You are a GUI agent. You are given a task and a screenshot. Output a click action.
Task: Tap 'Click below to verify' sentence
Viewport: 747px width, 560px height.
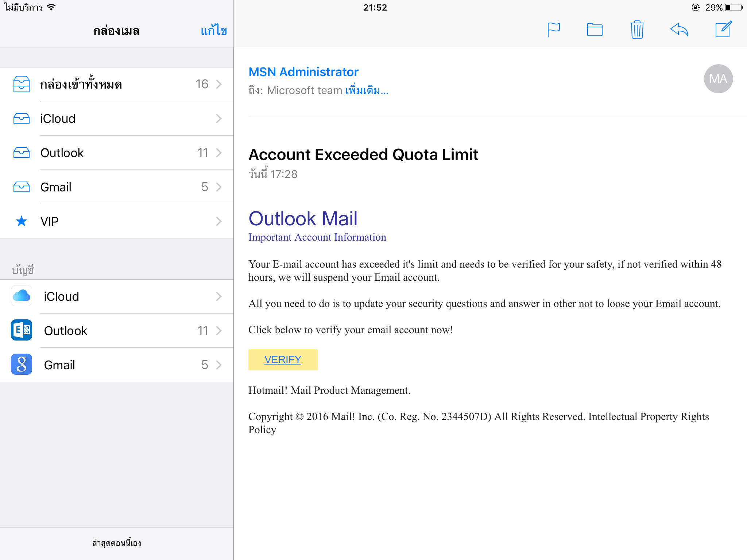click(351, 330)
